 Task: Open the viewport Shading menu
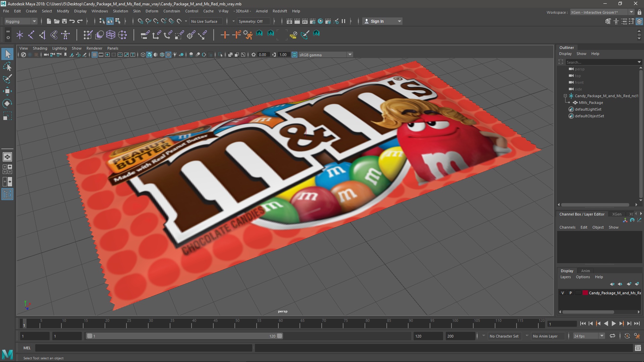coord(40,48)
